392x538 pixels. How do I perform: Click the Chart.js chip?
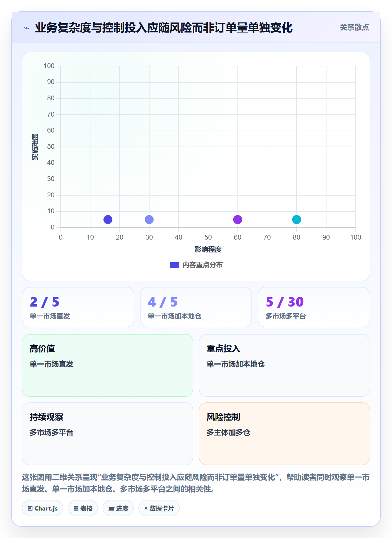tap(43, 508)
